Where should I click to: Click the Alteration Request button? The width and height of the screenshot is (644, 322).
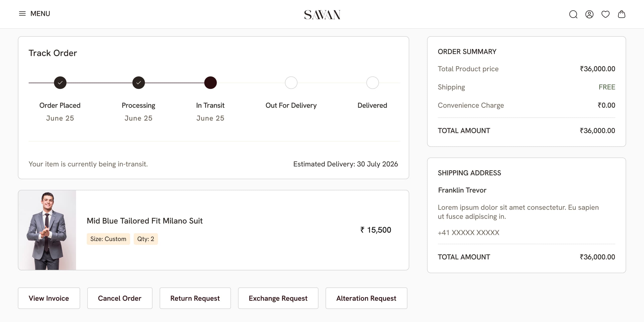[367, 298]
